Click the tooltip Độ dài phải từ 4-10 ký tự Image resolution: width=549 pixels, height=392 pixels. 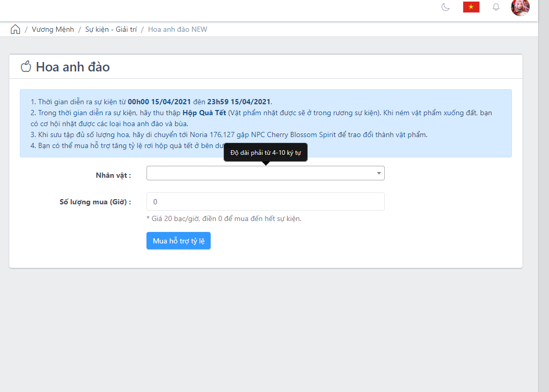tap(265, 152)
